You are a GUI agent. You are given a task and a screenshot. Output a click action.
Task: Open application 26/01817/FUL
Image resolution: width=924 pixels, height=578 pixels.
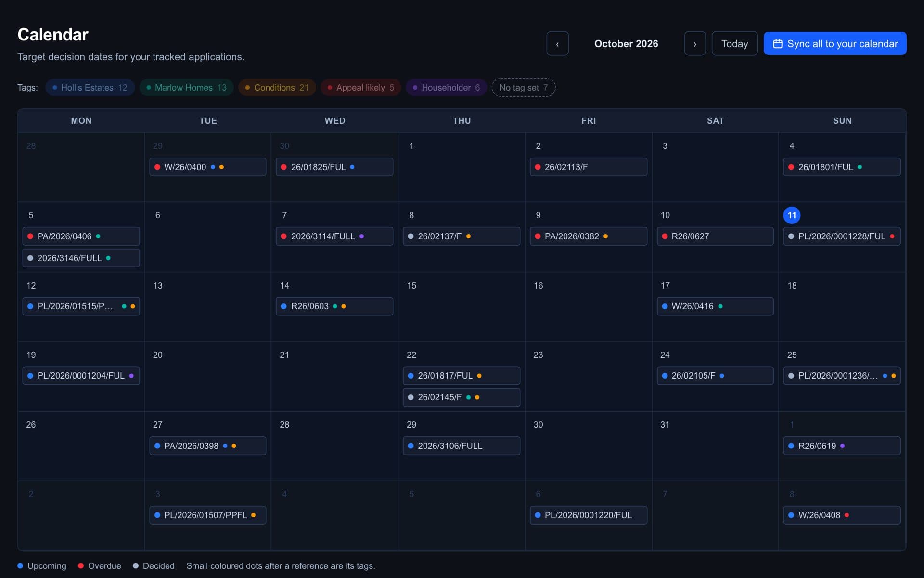[x=462, y=376]
